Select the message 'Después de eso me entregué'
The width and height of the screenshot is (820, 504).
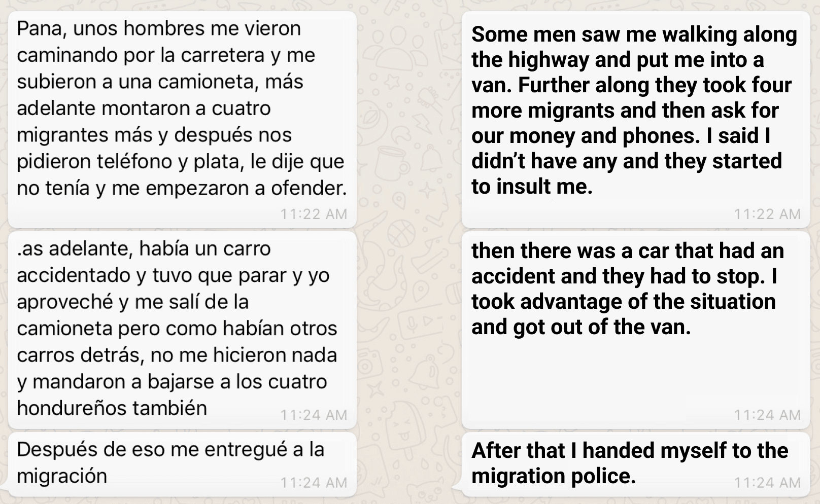tap(182, 464)
